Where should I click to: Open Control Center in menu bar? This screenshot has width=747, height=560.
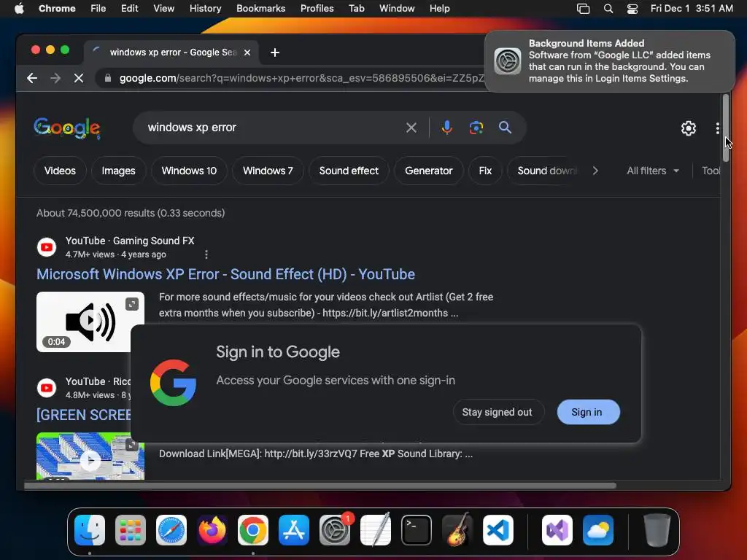pyautogui.click(x=632, y=9)
